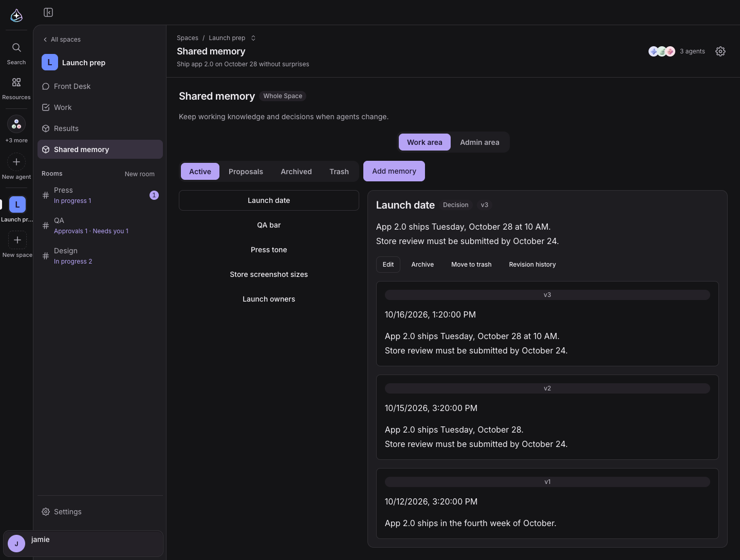740x560 pixels.
Task: Archive the Launch date memory
Action: click(x=422, y=265)
